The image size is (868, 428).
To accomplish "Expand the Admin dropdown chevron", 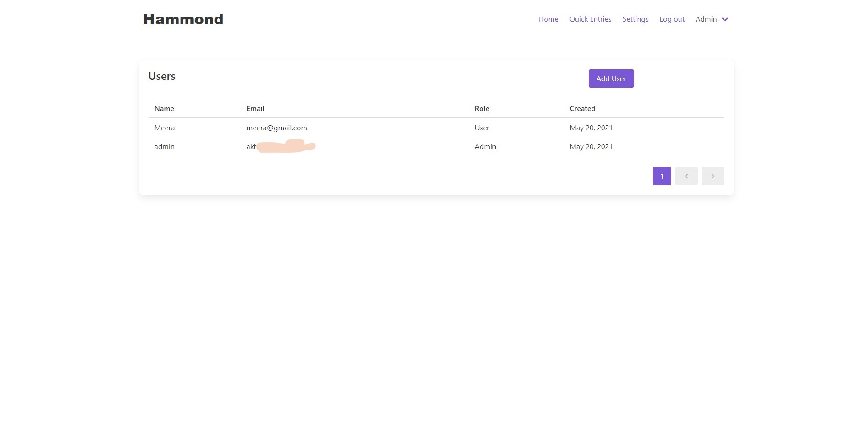I will (725, 19).
